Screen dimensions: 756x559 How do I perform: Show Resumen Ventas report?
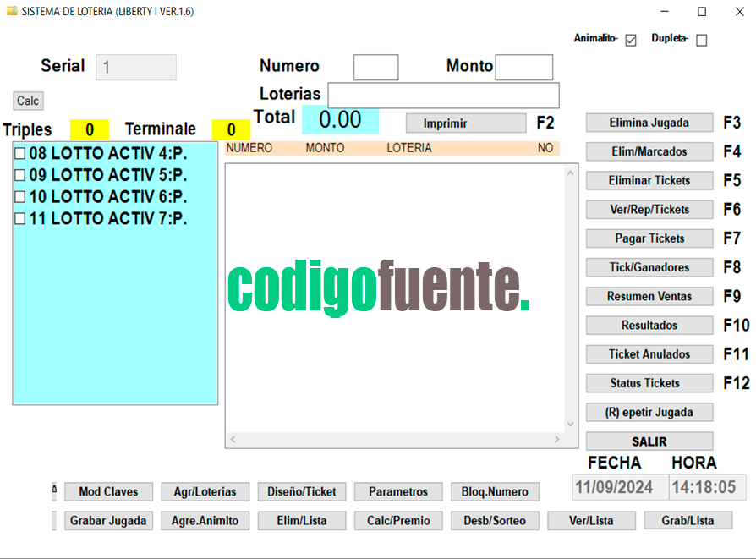(649, 296)
